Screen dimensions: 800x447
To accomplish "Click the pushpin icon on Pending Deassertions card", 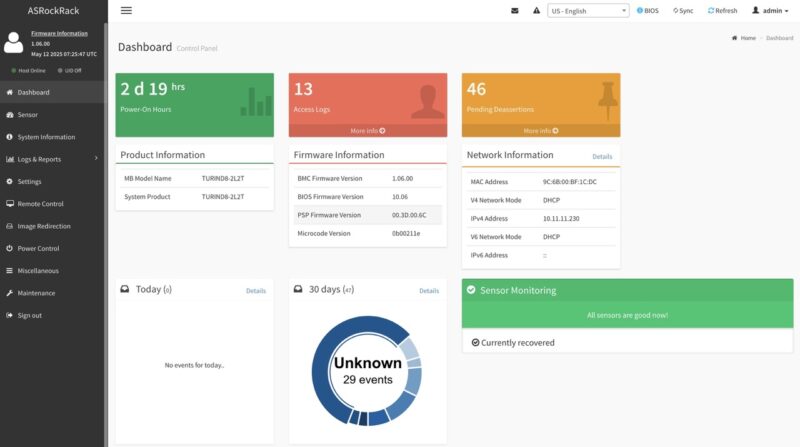I will tap(608, 101).
